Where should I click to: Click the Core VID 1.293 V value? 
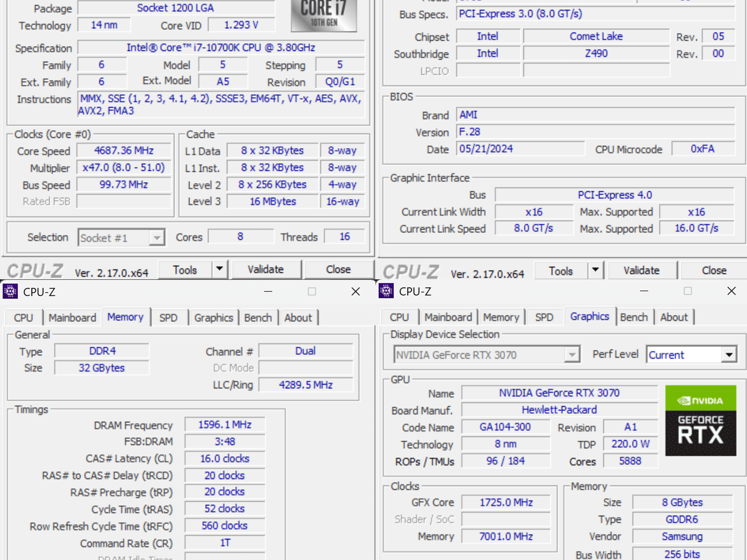pyautogui.click(x=241, y=25)
